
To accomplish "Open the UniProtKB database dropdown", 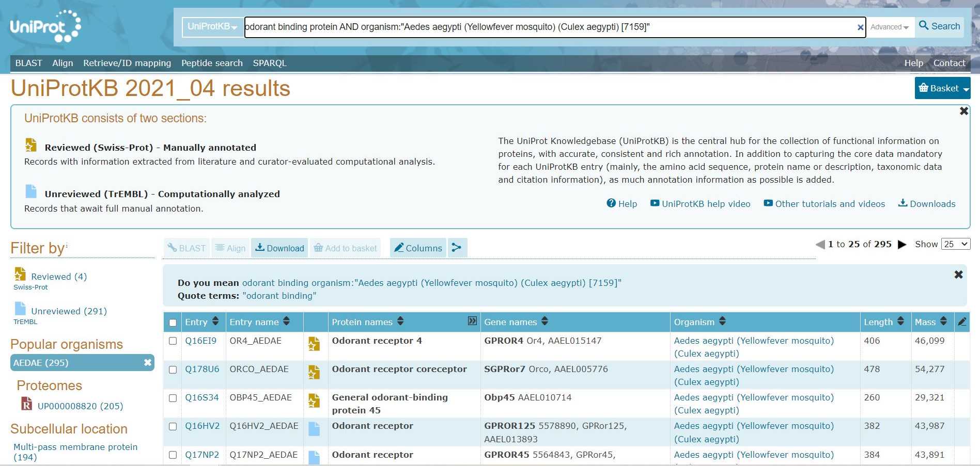I will click(x=212, y=27).
